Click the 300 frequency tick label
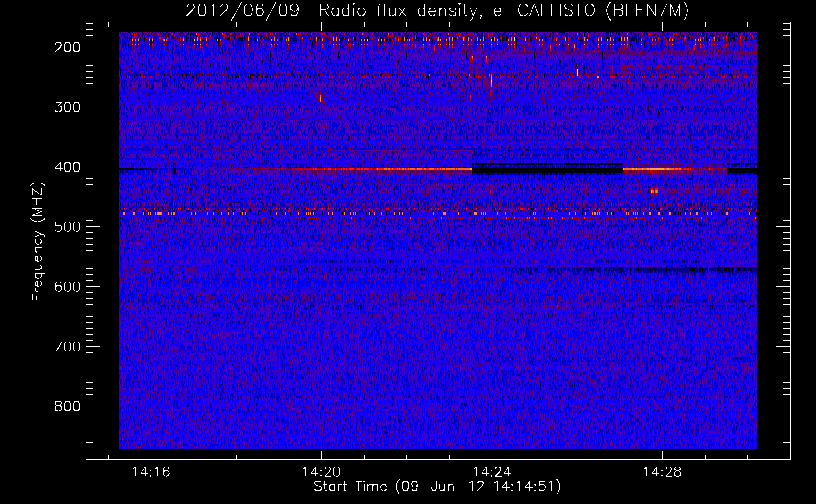The width and height of the screenshot is (816, 504). (67, 107)
